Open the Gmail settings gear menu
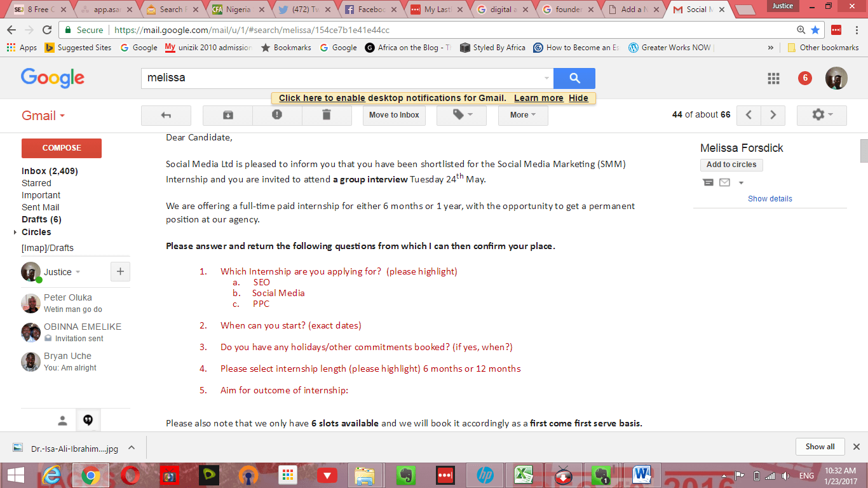The height and width of the screenshot is (488, 868). click(x=822, y=115)
